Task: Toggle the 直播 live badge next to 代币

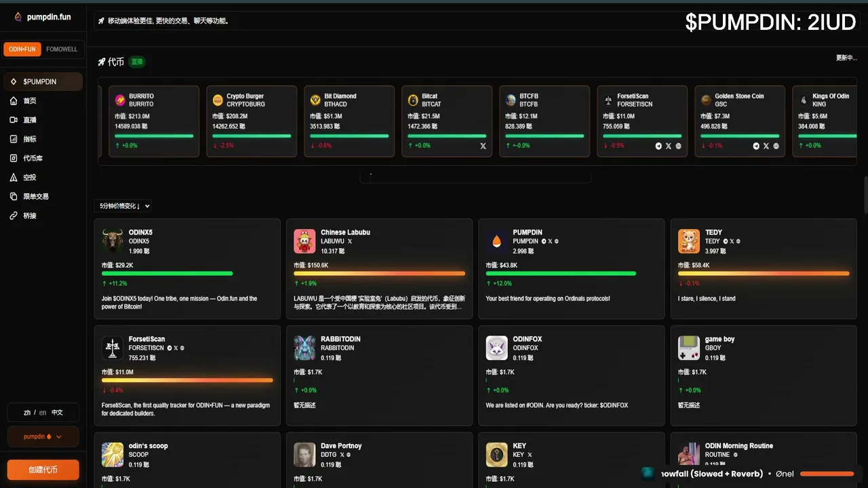Action: coord(137,62)
